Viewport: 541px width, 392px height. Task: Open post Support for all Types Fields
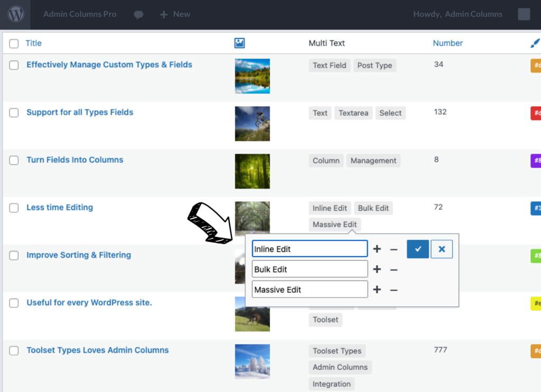[80, 112]
